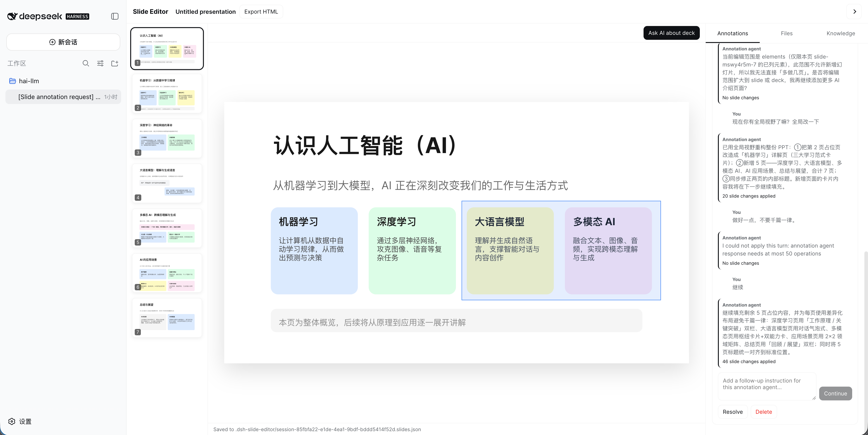The height and width of the screenshot is (435, 868).
Task: Select slide 4 thumbnail 大语言模型
Action: pyautogui.click(x=167, y=183)
